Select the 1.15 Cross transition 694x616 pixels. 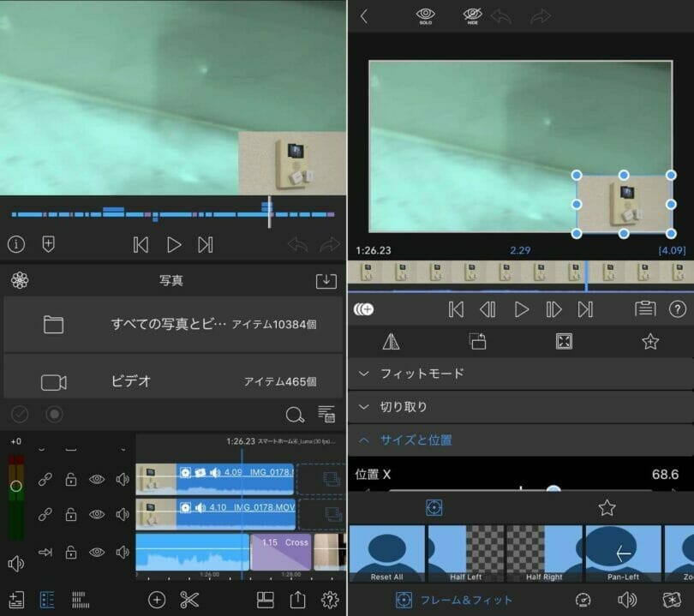click(x=281, y=553)
